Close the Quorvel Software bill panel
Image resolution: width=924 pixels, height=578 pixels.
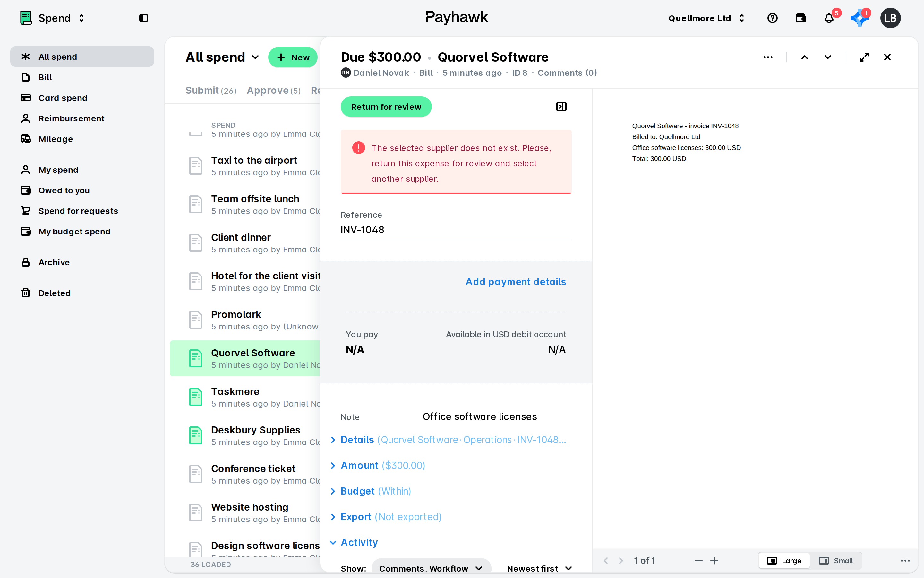[887, 57]
